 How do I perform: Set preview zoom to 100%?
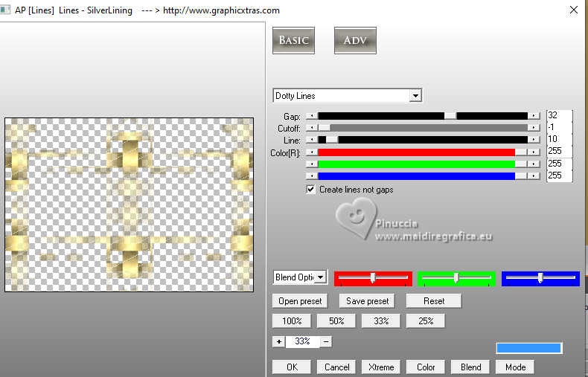click(292, 320)
